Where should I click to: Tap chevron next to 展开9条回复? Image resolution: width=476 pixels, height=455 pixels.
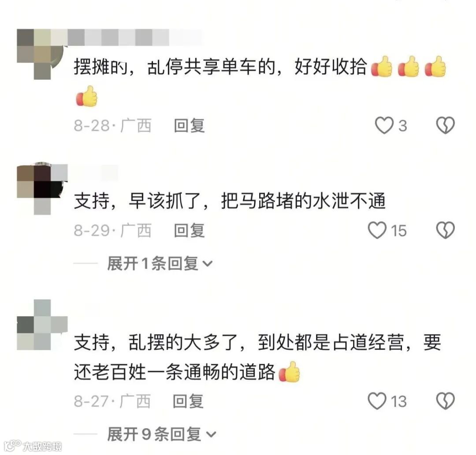[x=211, y=435]
